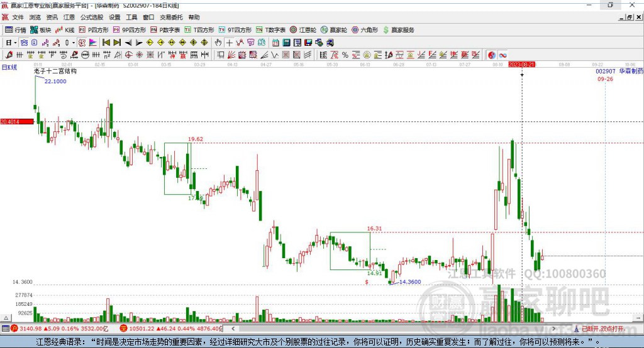Open the 工具 menu
The height and width of the screenshot is (348, 644).
(x=131, y=17)
